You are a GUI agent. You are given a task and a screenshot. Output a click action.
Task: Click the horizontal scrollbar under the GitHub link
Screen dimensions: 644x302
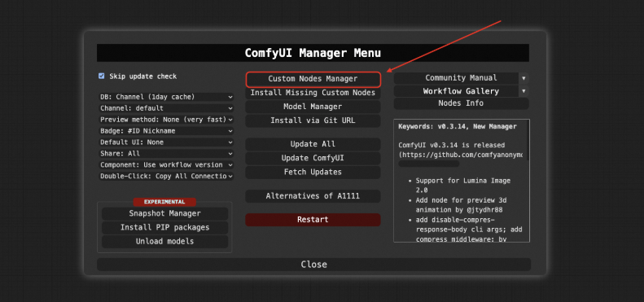point(429,164)
